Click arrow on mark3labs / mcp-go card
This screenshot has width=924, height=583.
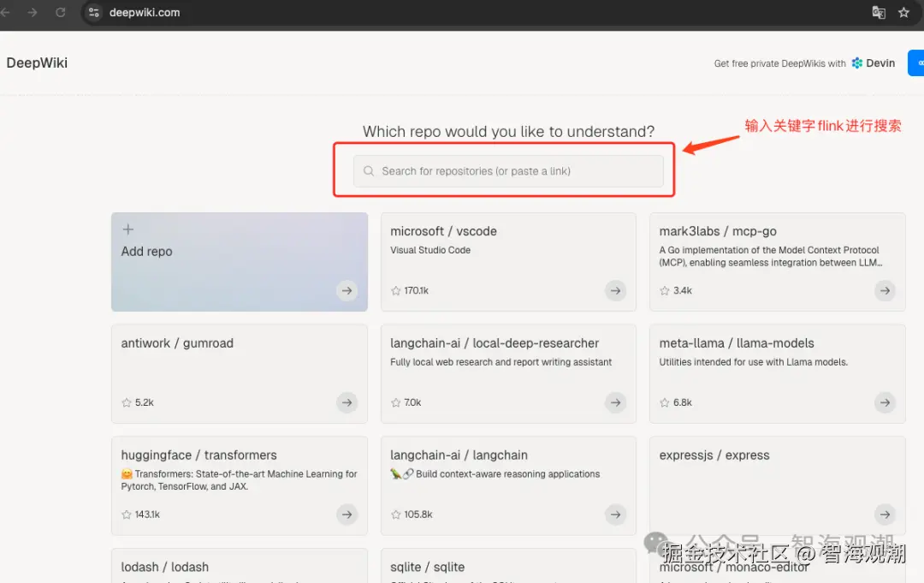[x=885, y=290]
